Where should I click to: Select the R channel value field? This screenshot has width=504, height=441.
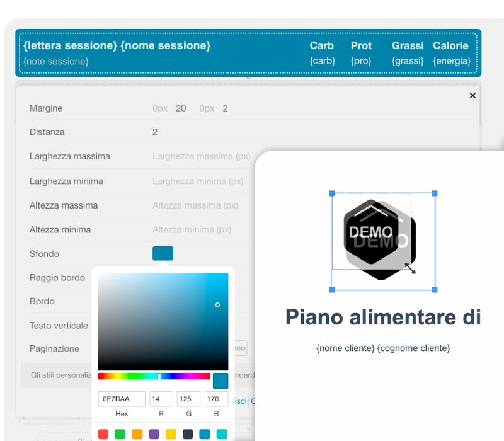pos(161,399)
